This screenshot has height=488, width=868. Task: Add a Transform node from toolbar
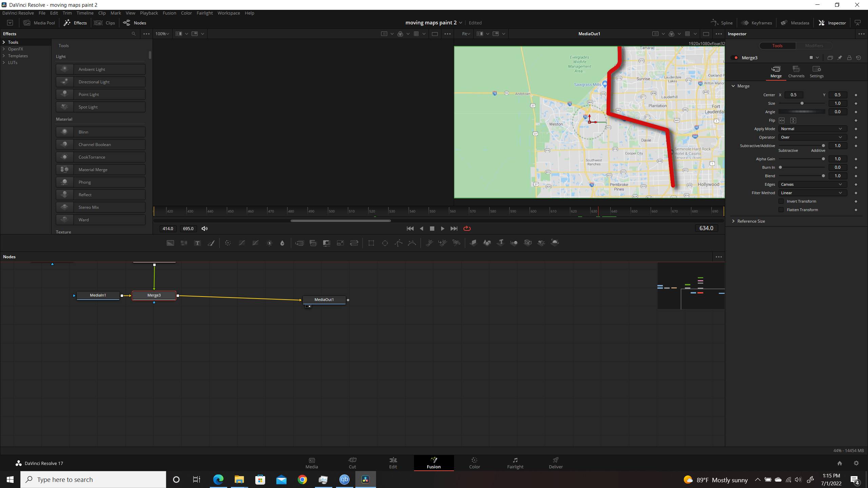354,243
